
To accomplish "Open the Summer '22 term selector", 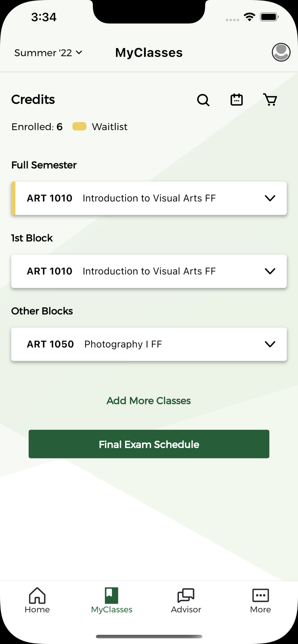I will [48, 52].
